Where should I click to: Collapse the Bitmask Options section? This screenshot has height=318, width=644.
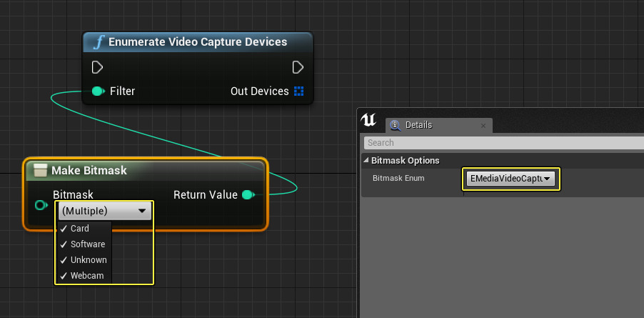coord(367,161)
